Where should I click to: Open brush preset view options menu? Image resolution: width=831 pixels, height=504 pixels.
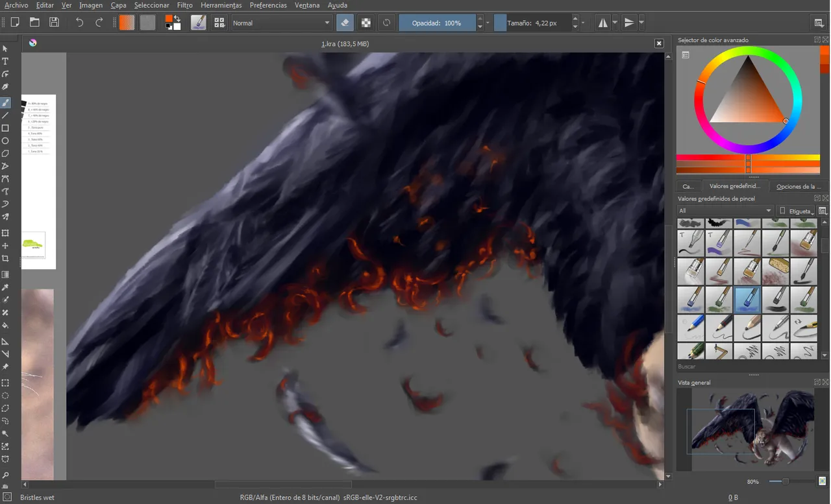823,211
